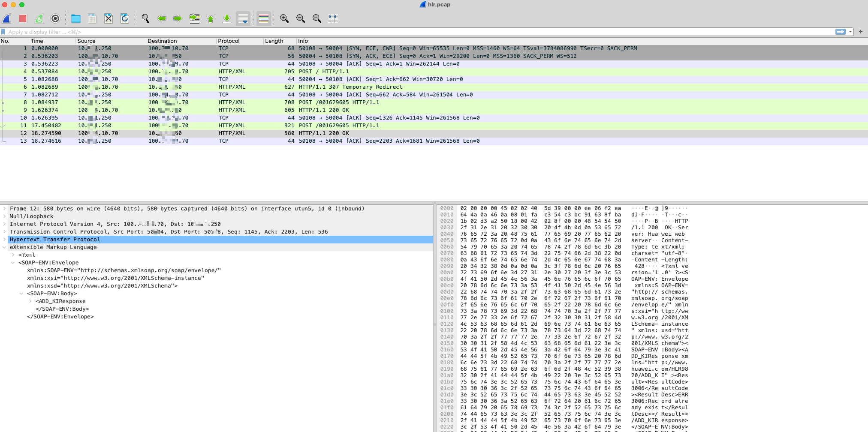
Task: Sort by Time column header
Action: [x=53, y=41]
